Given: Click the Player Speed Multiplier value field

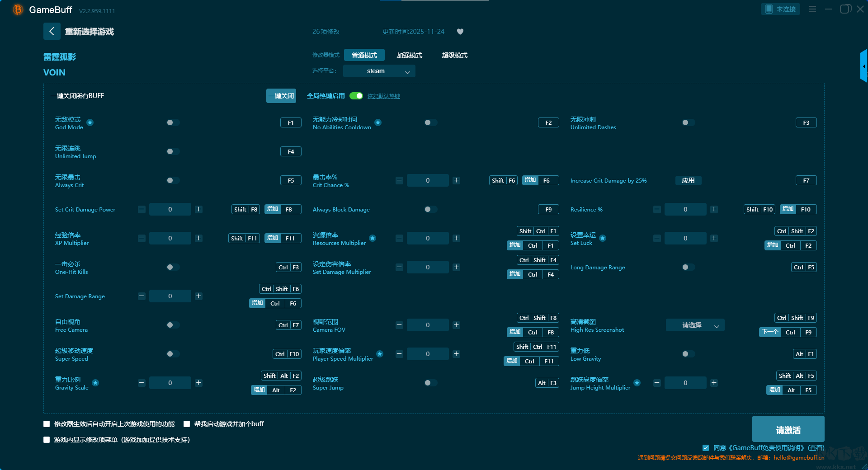Looking at the screenshot, I should click(x=428, y=354).
